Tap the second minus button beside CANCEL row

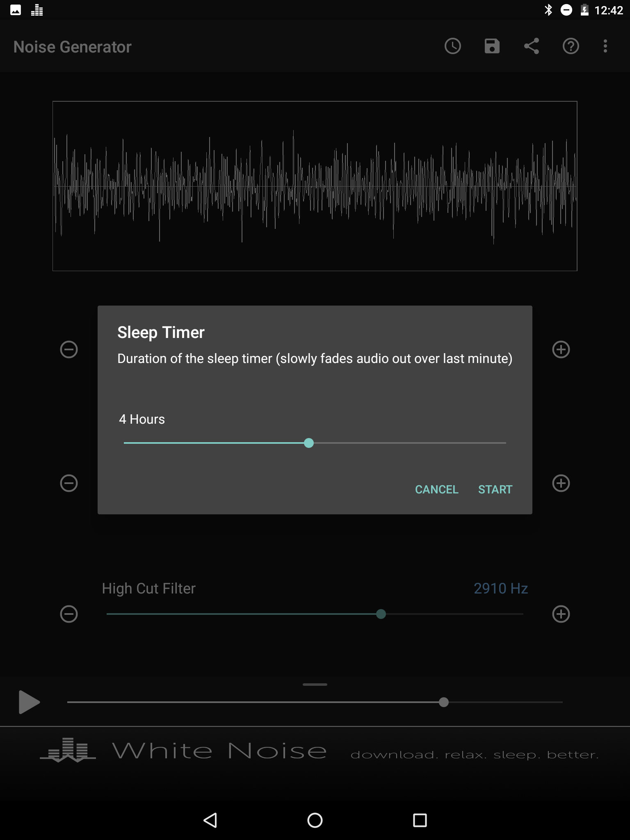pos(69,483)
